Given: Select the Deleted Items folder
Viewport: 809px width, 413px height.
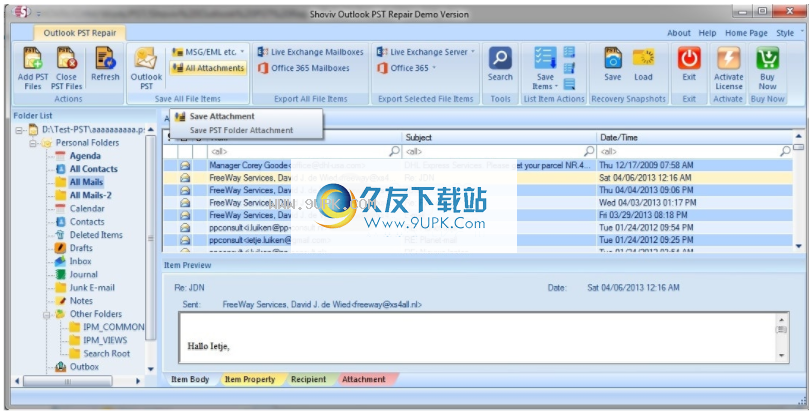Looking at the screenshot, I should pos(96,235).
